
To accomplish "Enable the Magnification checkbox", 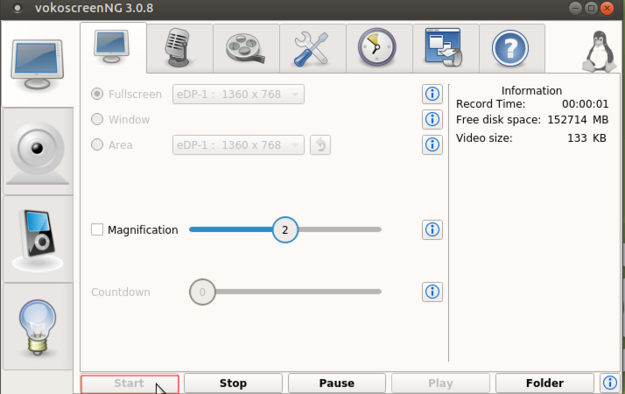I will [97, 230].
